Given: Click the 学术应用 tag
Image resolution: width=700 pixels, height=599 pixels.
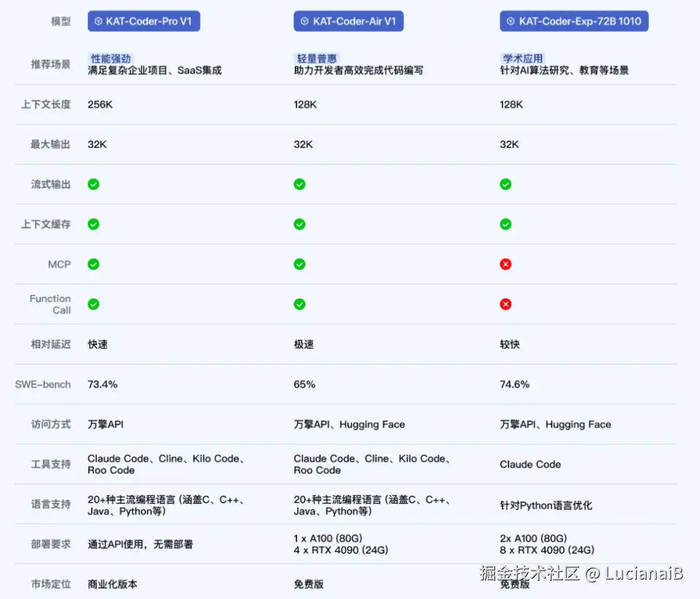Looking at the screenshot, I should 523,58.
